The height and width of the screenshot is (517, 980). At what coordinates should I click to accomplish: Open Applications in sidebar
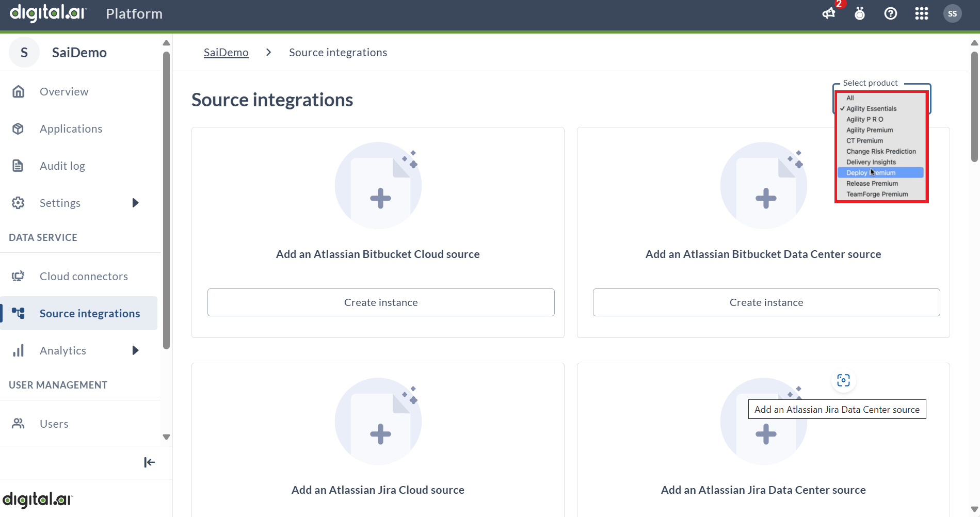tap(71, 128)
